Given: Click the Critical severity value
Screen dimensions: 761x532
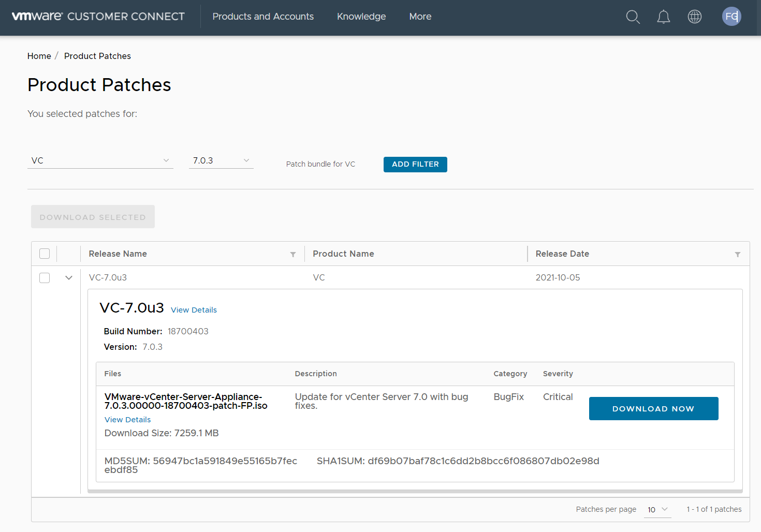Looking at the screenshot, I should point(558,397).
